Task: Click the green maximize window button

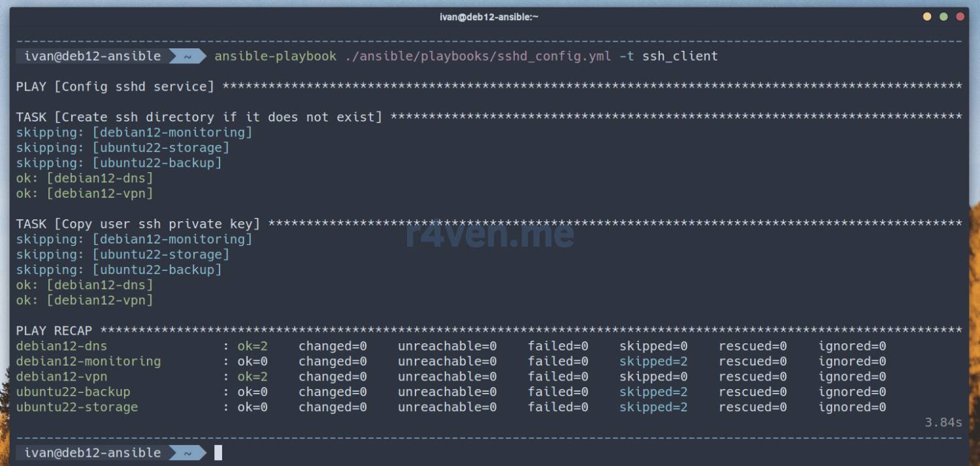Action: (943, 17)
